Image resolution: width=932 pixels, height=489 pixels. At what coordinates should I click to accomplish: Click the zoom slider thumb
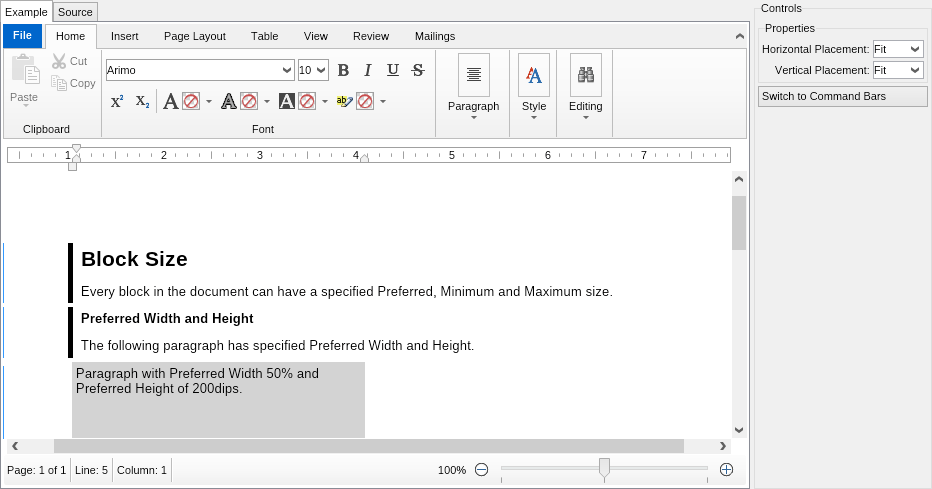tap(604, 468)
